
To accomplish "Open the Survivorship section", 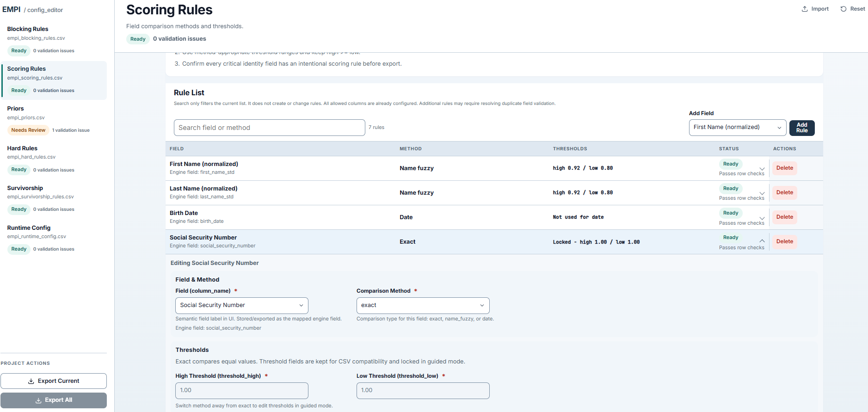I will (x=55, y=199).
